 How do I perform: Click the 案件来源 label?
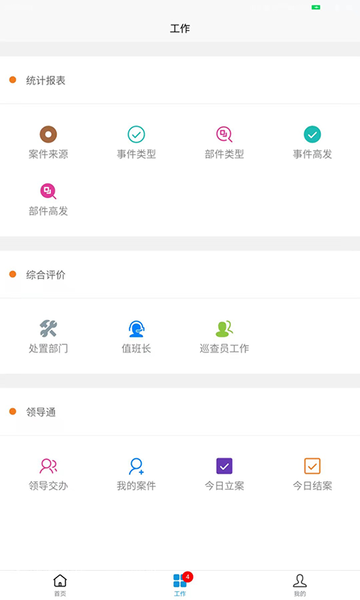(48, 154)
